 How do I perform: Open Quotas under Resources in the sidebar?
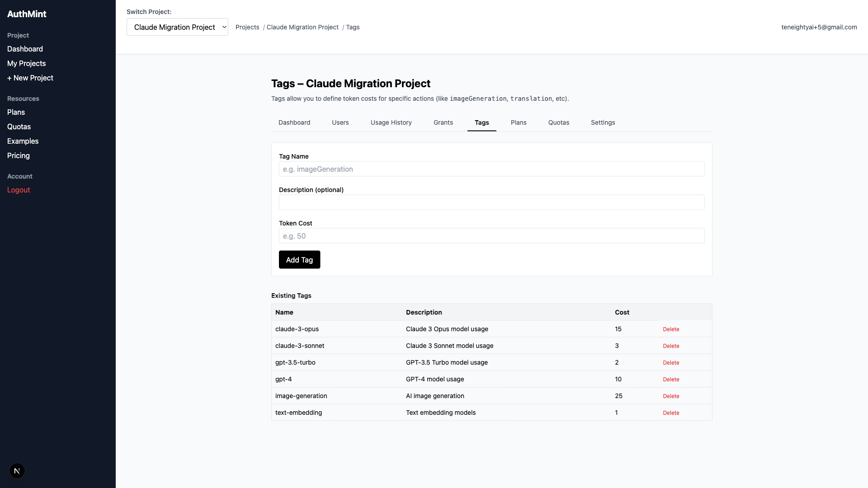19,127
